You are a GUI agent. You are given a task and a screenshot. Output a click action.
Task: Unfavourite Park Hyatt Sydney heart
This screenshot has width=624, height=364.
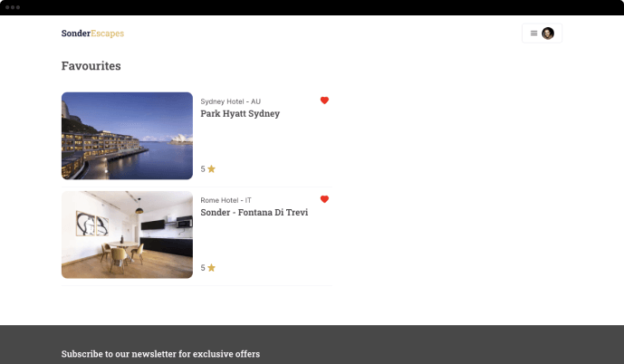(324, 101)
